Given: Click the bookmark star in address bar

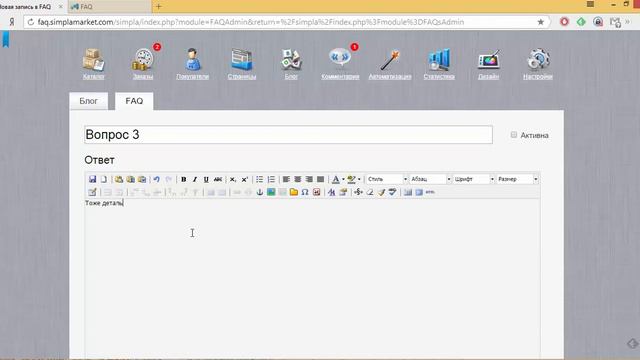Looking at the screenshot, I should pyautogui.click(x=540, y=22).
